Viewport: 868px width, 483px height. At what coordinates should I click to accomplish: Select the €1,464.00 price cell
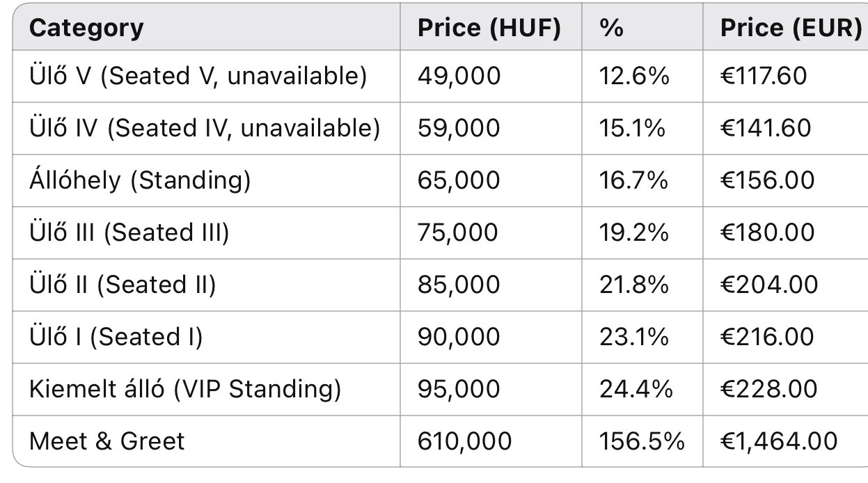pyautogui.click(x=779, y=441)
